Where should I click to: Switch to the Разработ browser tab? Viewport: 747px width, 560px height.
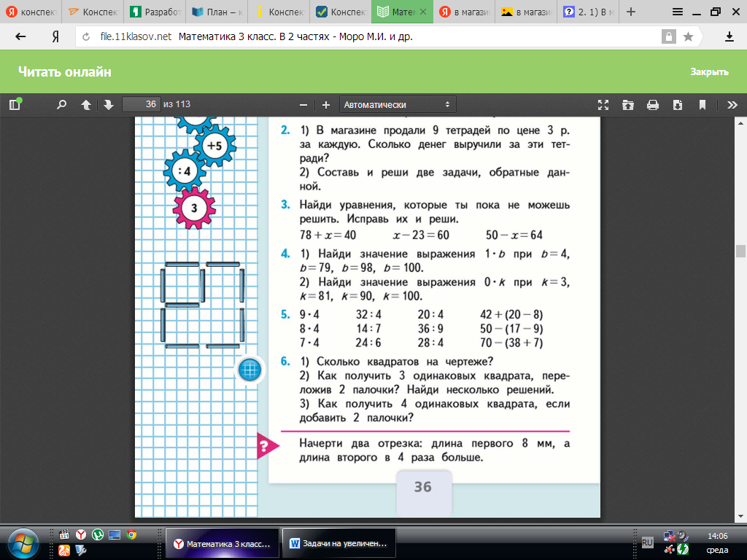pyautogui.click(x=155, y=12)
